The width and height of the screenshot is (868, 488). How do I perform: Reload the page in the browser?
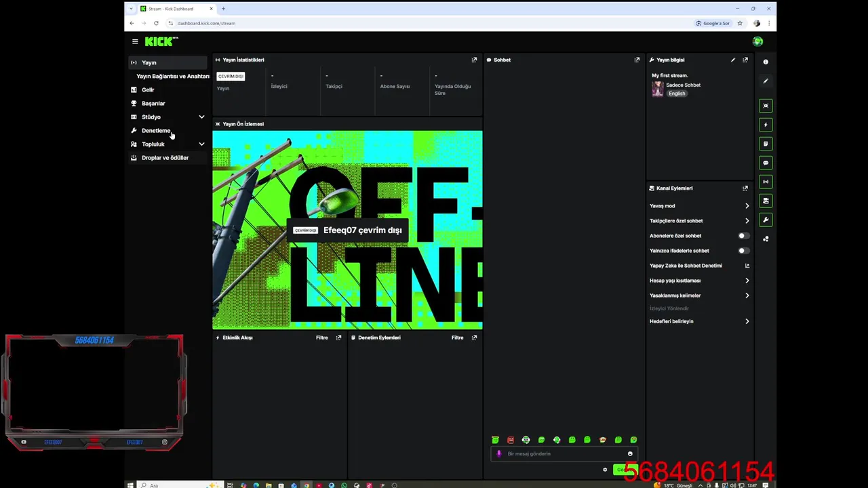click(156, 23)
